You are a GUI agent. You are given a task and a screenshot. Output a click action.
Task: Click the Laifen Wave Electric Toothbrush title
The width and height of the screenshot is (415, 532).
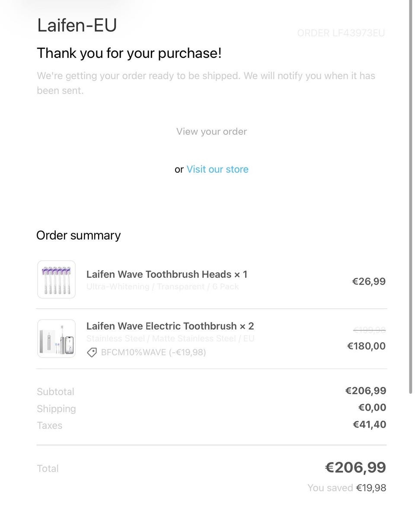point(170,326)
